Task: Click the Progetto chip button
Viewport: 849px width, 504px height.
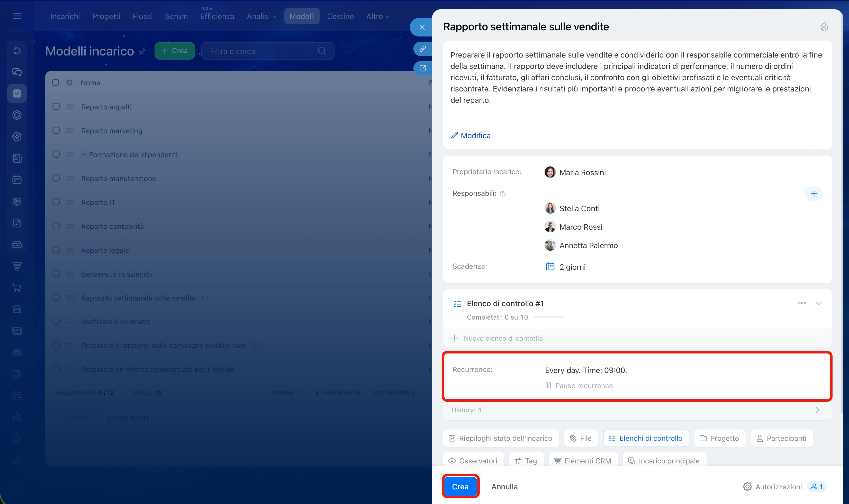Action: pos(719,438)
